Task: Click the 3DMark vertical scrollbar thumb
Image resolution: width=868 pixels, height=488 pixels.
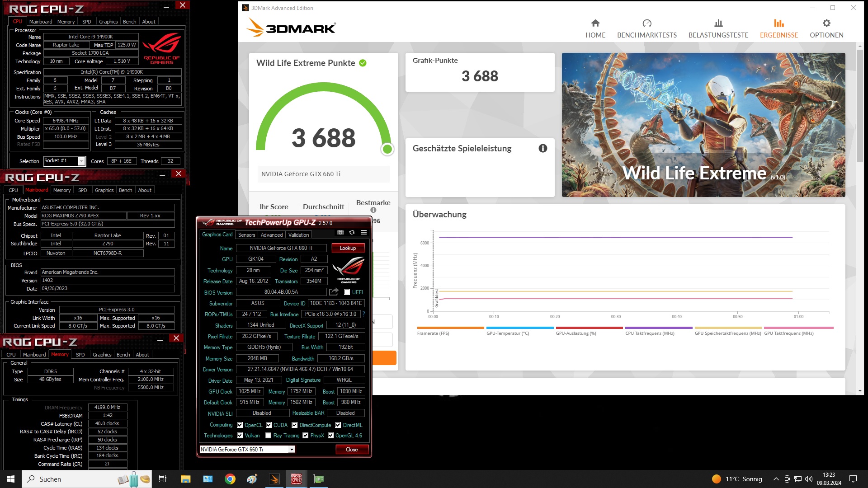Action: tap(860, 106)
